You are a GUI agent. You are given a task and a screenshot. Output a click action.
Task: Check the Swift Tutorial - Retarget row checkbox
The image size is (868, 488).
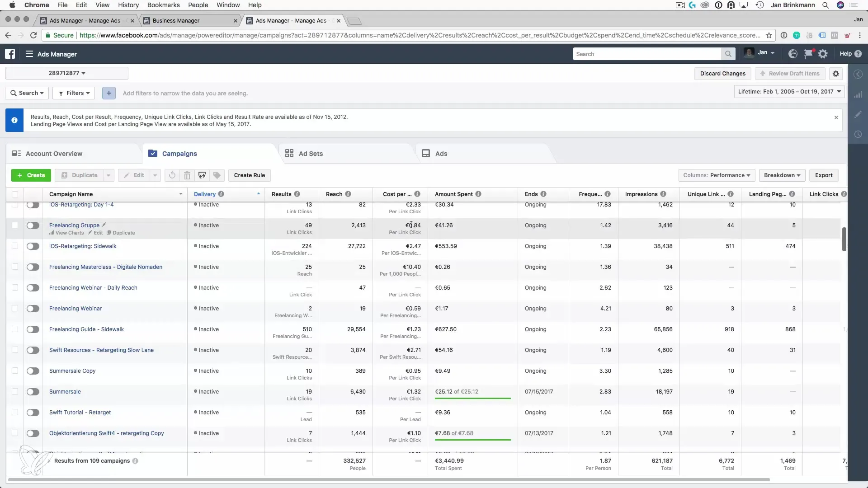(15, 412)
